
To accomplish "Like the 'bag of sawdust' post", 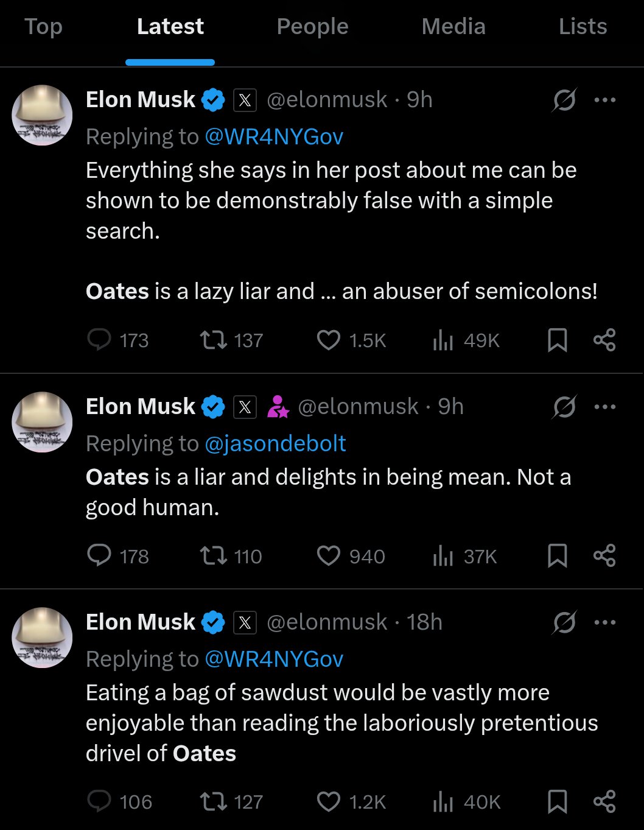I will click(x=329, y=801).
